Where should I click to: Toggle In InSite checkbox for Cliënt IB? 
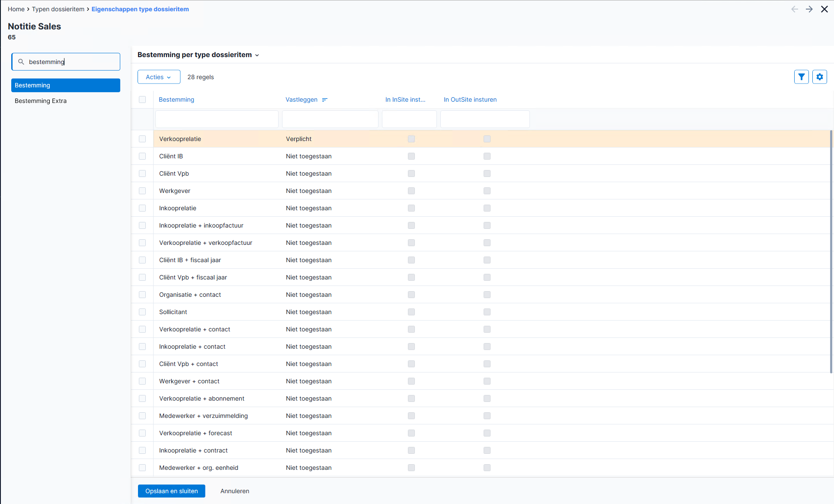[411, 156]
